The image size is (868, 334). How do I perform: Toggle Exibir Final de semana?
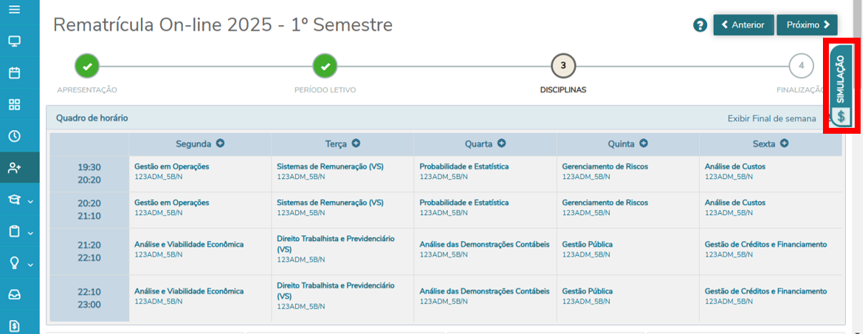coord(771,118)
